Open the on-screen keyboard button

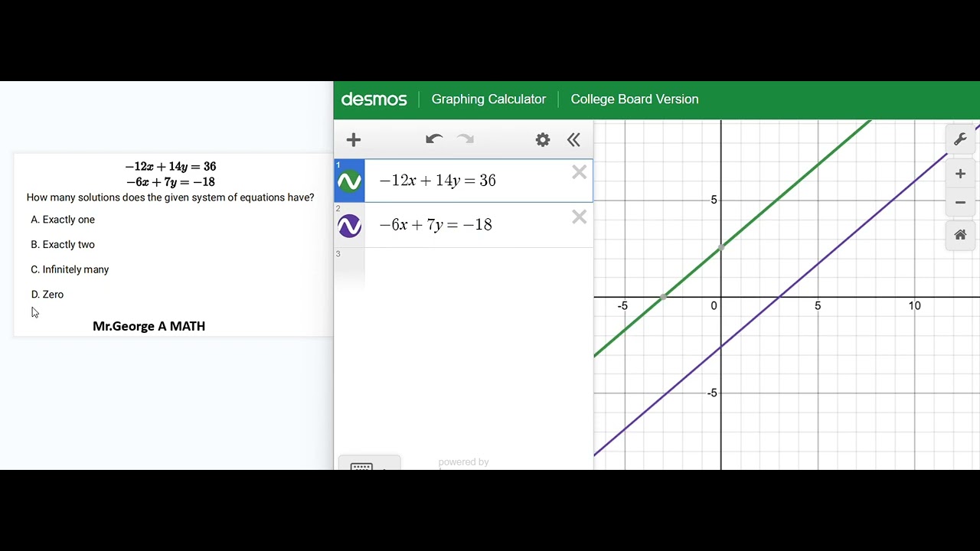(369, 464)
